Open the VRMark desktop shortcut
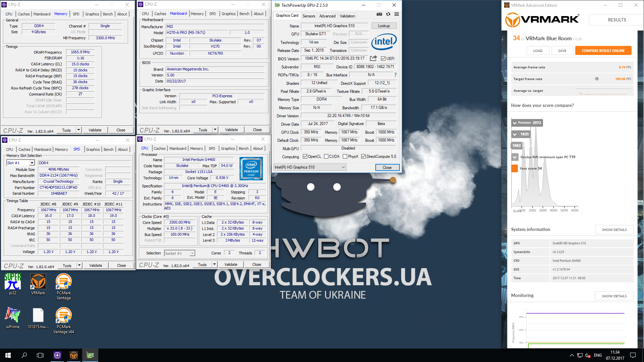Screen dimensions: 644x362 (x=38, y=284)
